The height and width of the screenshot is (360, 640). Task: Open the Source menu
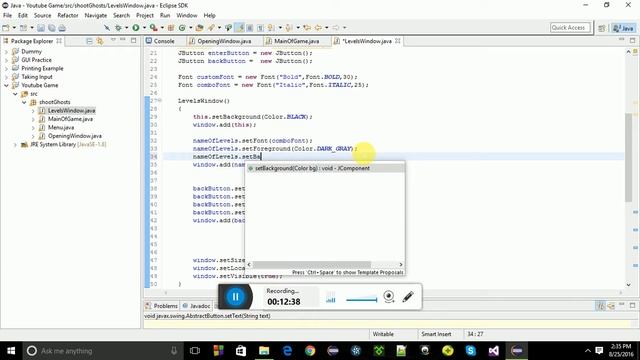[x=42, y=15]
